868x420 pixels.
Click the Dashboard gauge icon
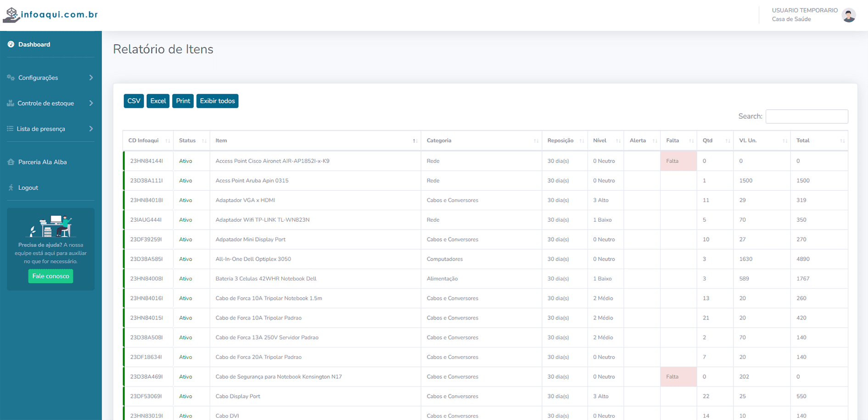pyautogui.click(x=11, y=45)
